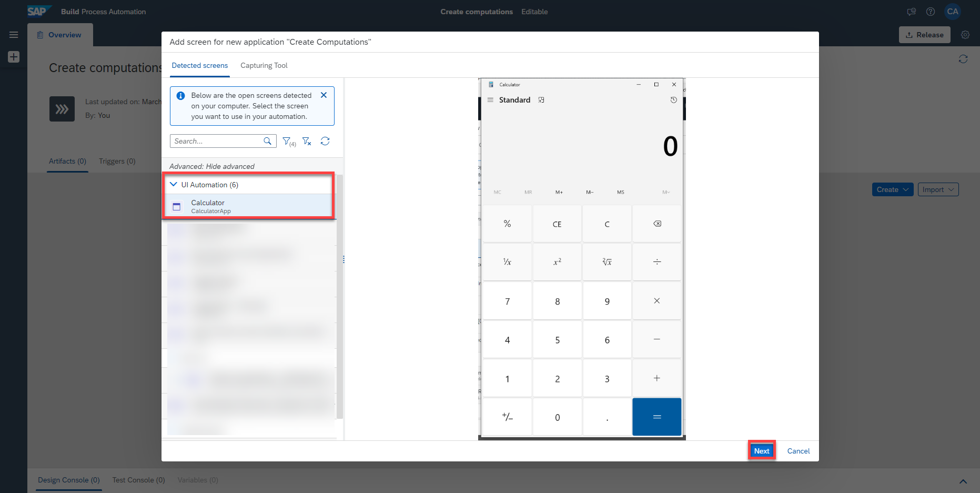Select the Detected screens tab

tap(200, 65)
